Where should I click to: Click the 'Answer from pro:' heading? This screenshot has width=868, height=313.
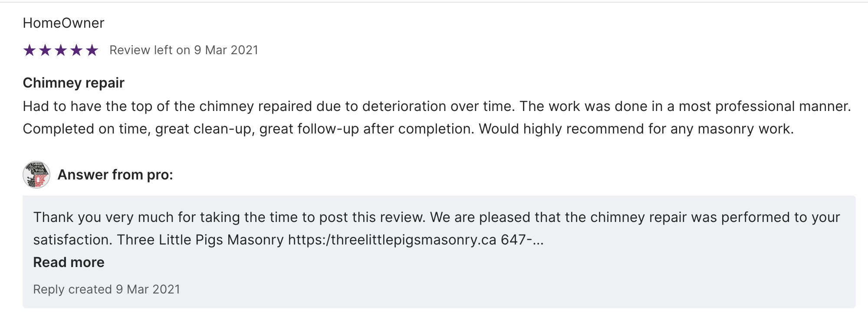click(x=115, y=175)
